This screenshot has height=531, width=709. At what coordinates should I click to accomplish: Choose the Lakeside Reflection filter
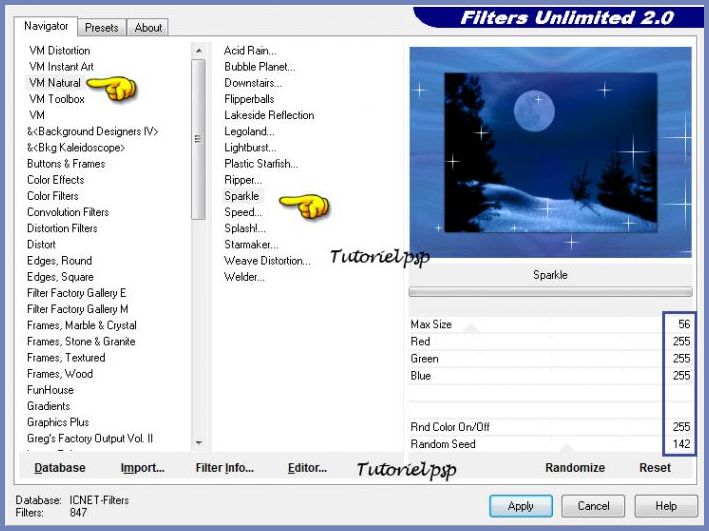(x=269, y=115)
